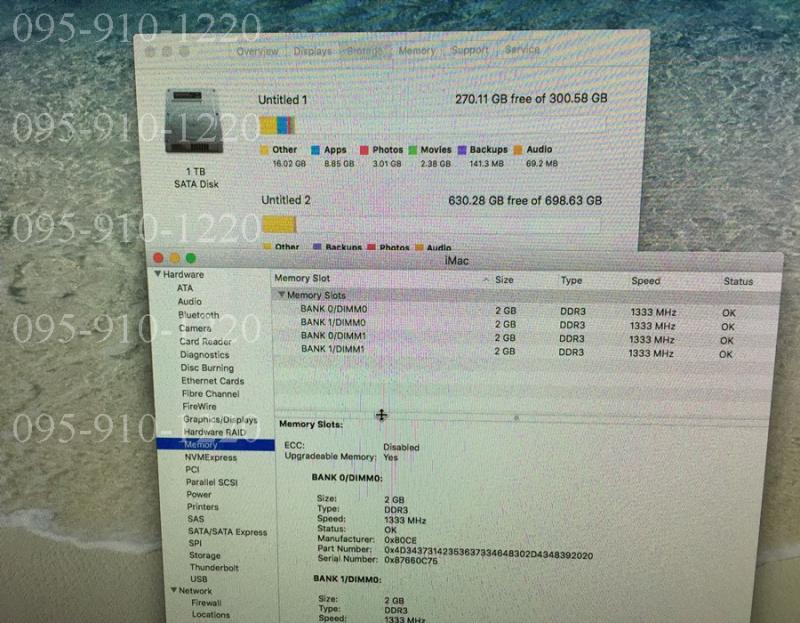Open FireWire in the sidebar
This screenshot has height=623, width=800.
199,407
